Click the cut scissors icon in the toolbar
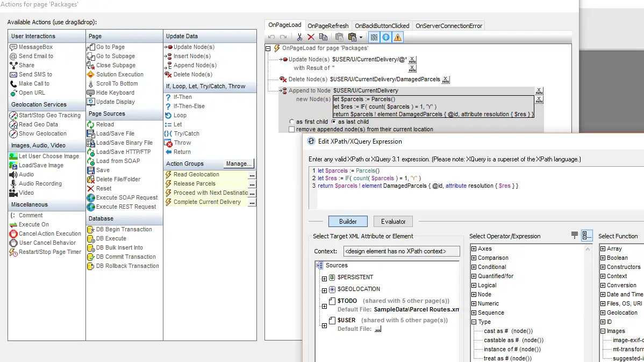 299,38
